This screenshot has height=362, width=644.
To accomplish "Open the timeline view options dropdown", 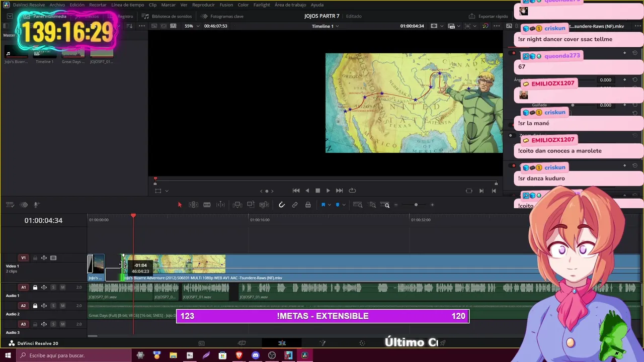I will [x=10, y=205].
